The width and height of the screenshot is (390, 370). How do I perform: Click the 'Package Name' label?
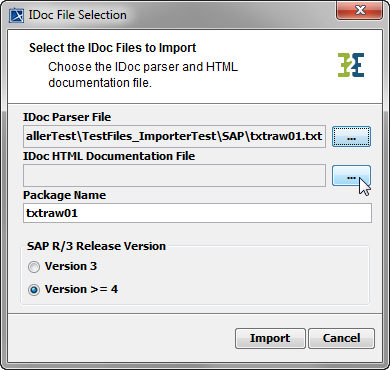coord(64,195)
